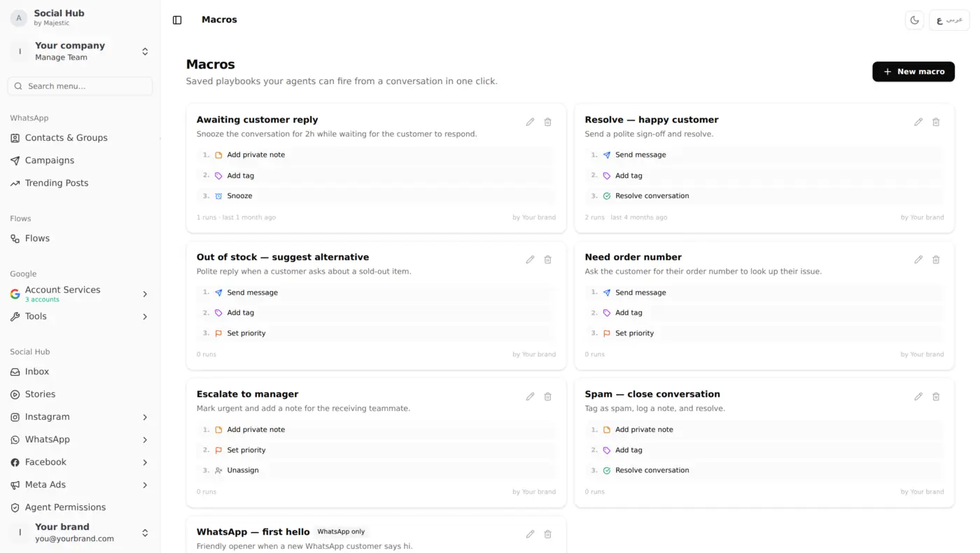Click the WhatsApp sidebar icon
This screenshot has height=553, width=980.
(x=15, y=440)
